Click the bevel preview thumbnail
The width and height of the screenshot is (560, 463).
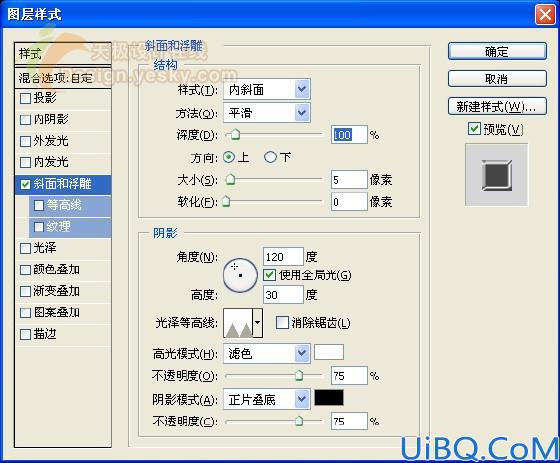pyautogui.click(x=496, y=175)
